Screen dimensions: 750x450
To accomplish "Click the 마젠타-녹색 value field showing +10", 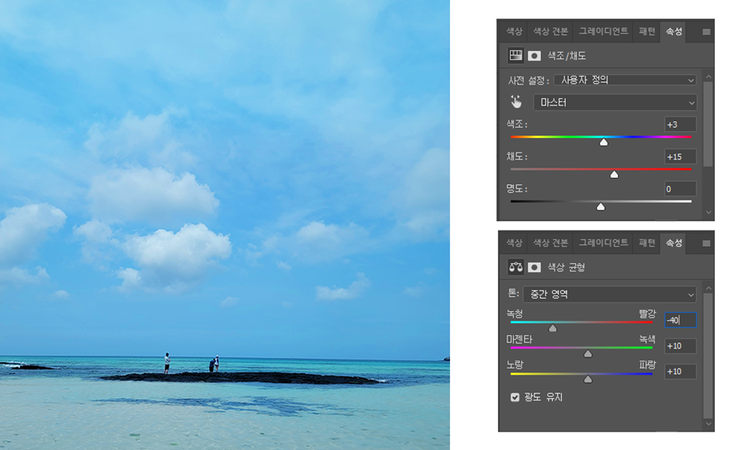I will coord(680,346).
